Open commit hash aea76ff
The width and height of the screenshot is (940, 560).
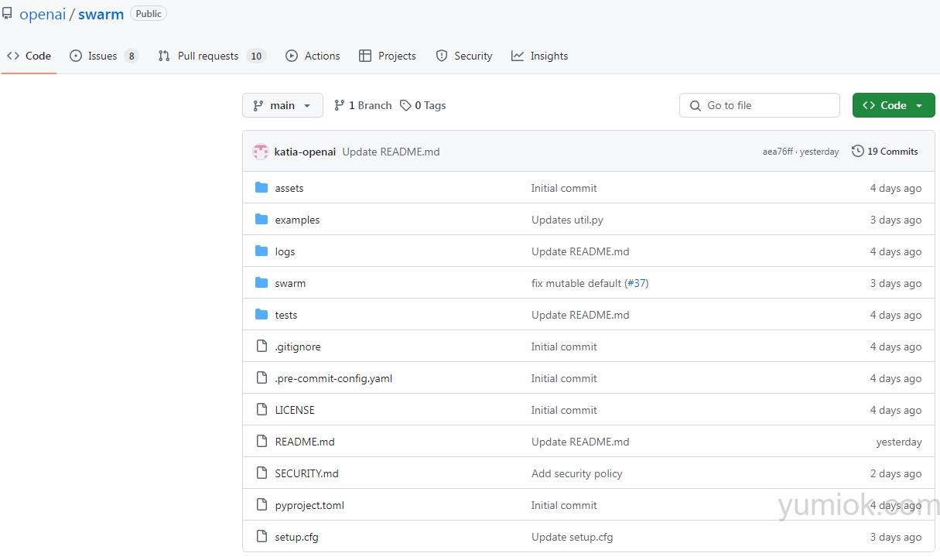click(778, 152)
